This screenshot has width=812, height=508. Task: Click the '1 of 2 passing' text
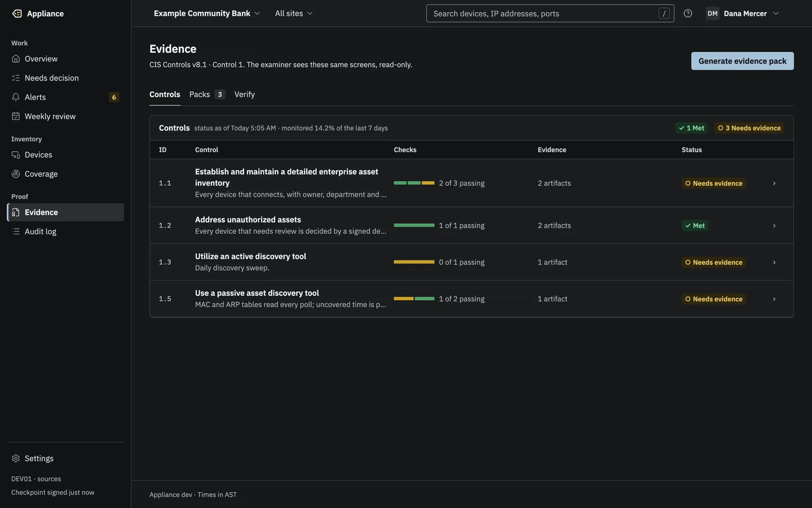462,299
